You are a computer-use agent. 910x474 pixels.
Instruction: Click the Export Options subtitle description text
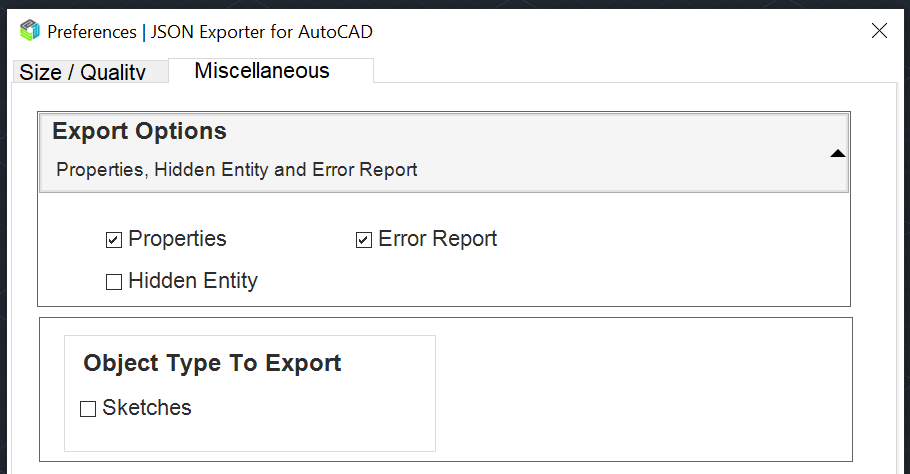click(x=236, y=170)
